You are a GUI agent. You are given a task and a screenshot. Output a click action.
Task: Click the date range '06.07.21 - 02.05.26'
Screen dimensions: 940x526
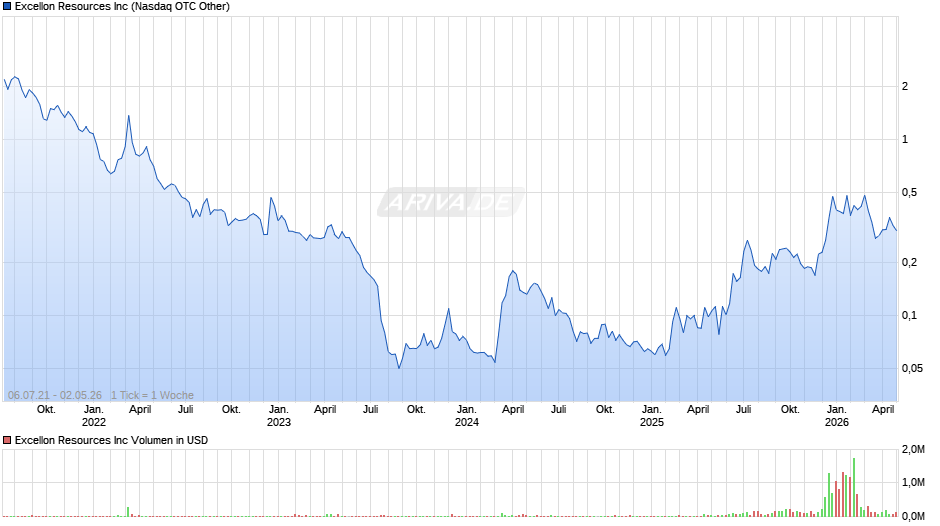55,395
